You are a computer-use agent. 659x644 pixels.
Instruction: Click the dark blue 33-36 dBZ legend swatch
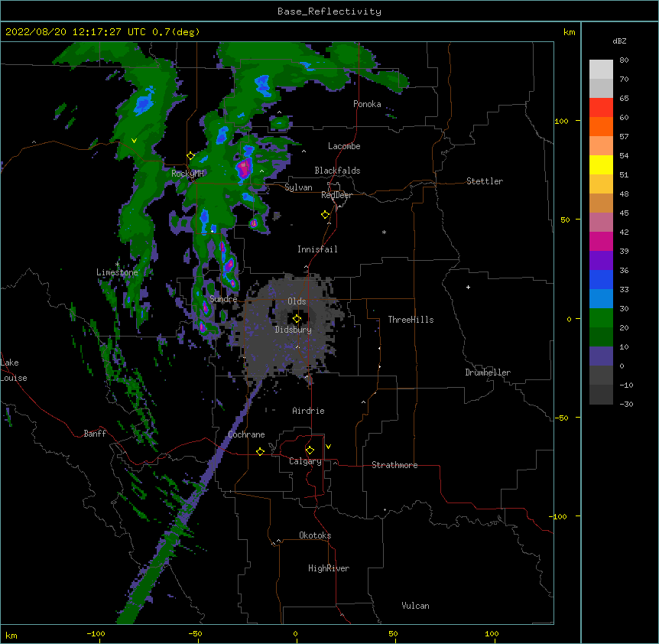601,279
